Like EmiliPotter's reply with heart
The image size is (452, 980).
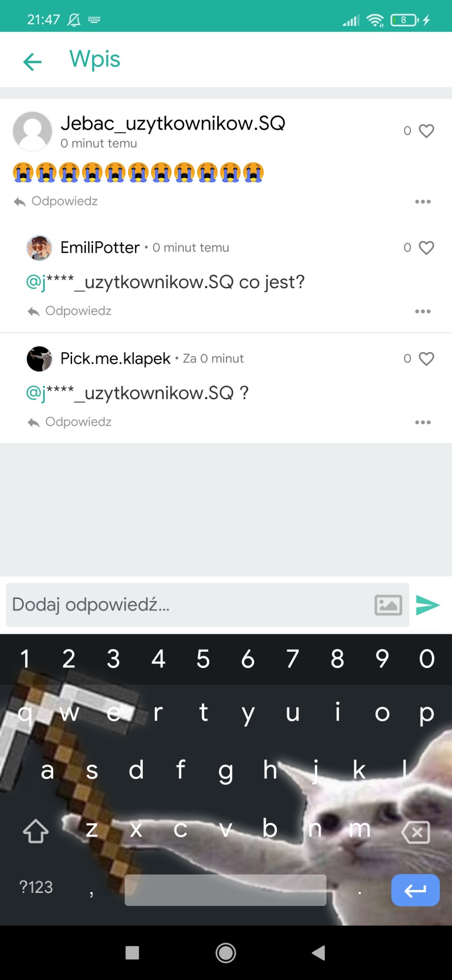426,248
